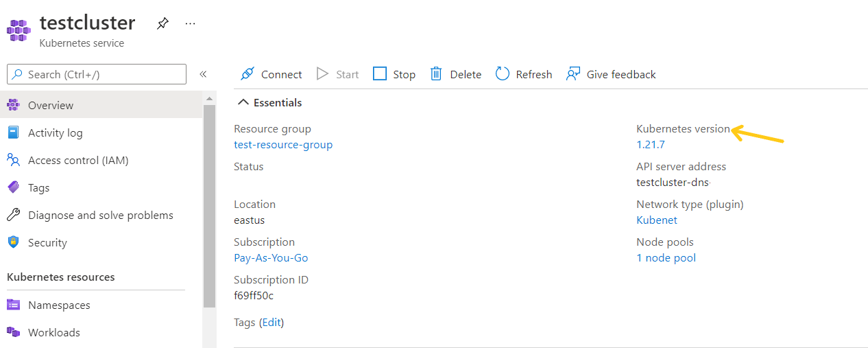Click the Connect plug icon

[x=248, y=74]
